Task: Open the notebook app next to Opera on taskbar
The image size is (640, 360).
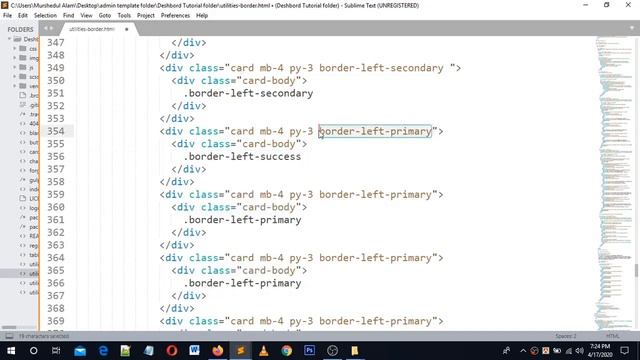Action: coord(149,351)
